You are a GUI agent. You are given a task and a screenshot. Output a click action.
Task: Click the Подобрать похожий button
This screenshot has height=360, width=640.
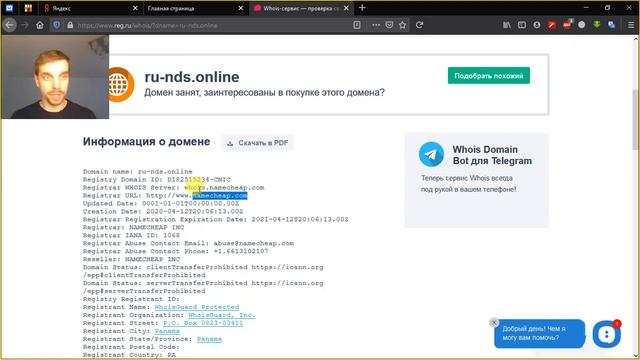coord(489,76)
